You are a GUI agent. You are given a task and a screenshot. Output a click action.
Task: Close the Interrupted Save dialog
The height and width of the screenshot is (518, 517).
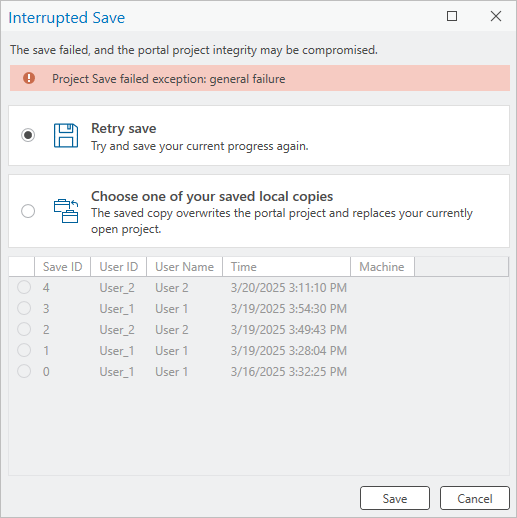pos(496,16)
